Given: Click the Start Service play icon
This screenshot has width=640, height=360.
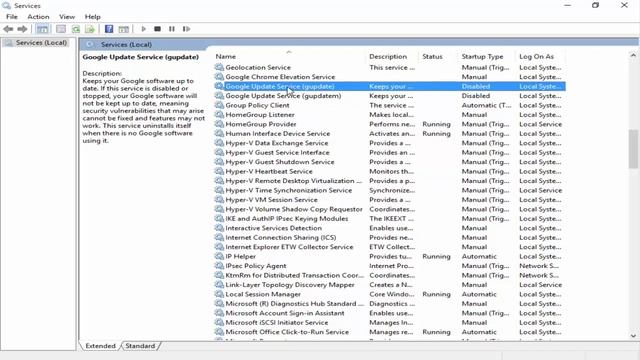Looking at the screenshot, I should pyautogui.click(x=143, y=29).
